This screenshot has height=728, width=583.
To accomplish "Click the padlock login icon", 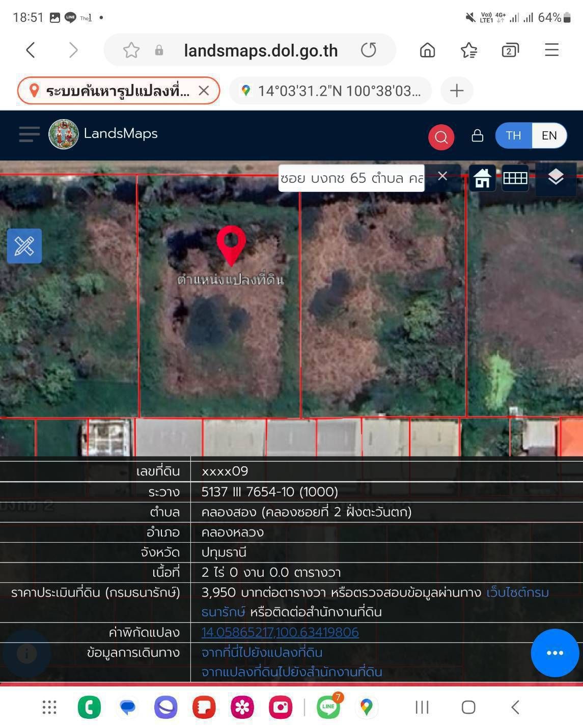I will 477,136.
